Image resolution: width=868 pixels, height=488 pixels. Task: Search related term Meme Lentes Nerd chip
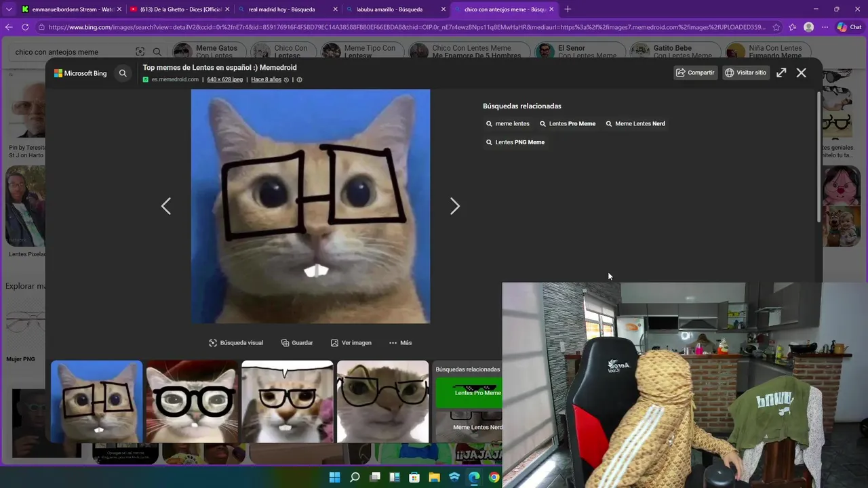pyautogui.click(x=635, y=124)
